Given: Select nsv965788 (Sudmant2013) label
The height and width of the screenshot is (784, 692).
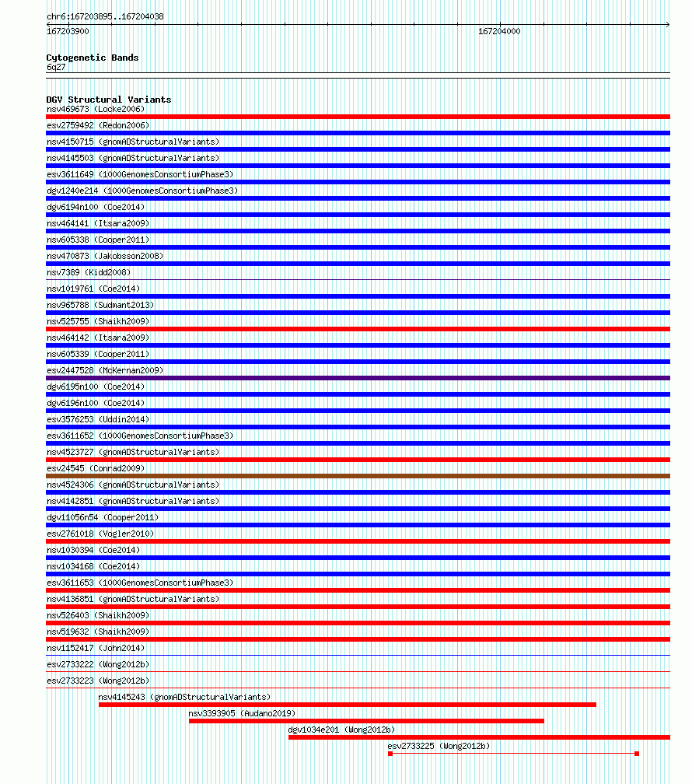Looking at the screenshot, I should click(x=100, y=305).
